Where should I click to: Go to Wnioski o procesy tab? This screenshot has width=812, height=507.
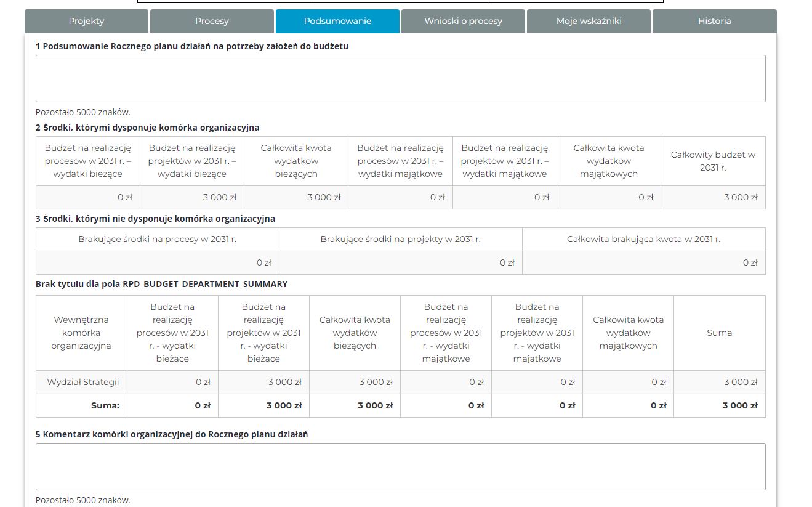(463, 21)
